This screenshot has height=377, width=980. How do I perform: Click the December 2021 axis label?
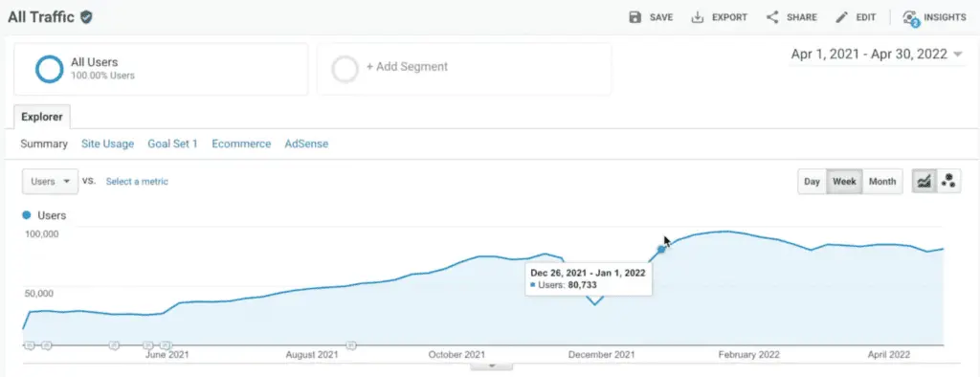tap(601, 354)
